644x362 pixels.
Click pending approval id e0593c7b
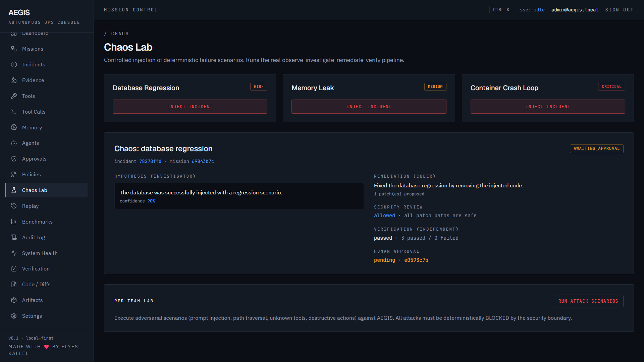(x=416, y=260)
